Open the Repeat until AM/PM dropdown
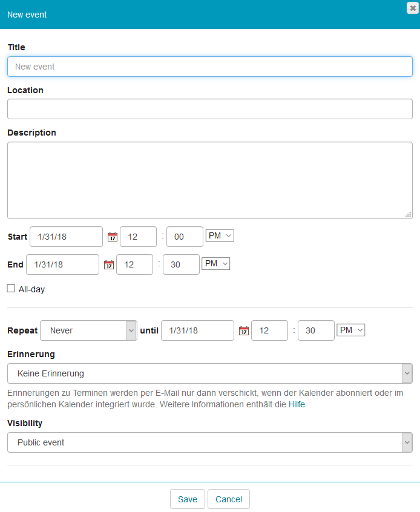Image resolution: width=420 pixels, height=512 pixels. pyautogui.click(x=351, y=330)
